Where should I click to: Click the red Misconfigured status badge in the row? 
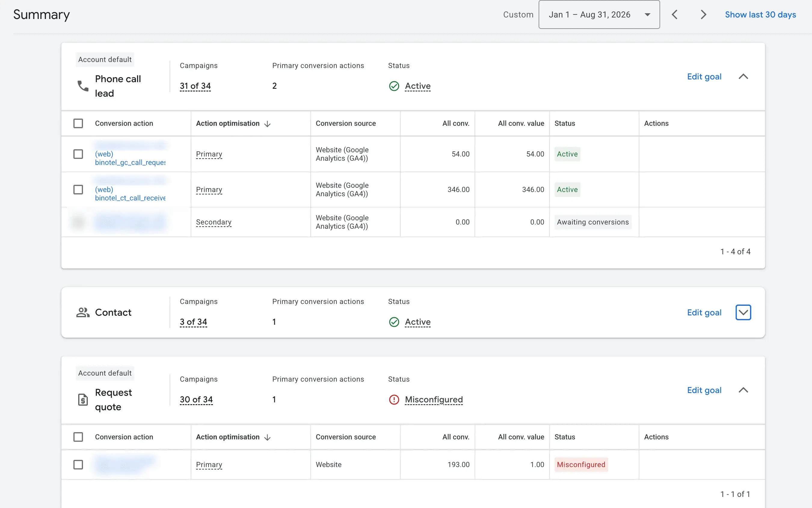581,465
